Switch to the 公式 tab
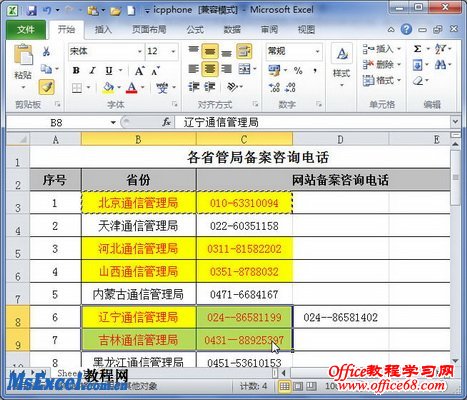The width and height of the screenshot is (467, 400). tap(195, 30)
